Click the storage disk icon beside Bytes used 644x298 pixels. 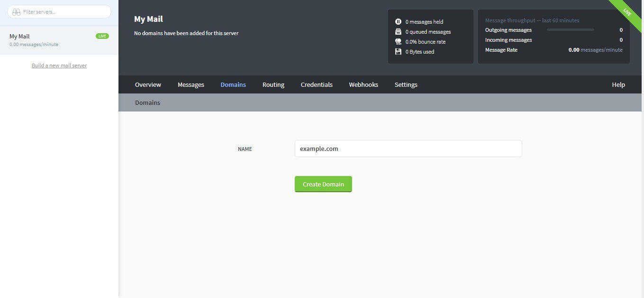pos(398,51)
